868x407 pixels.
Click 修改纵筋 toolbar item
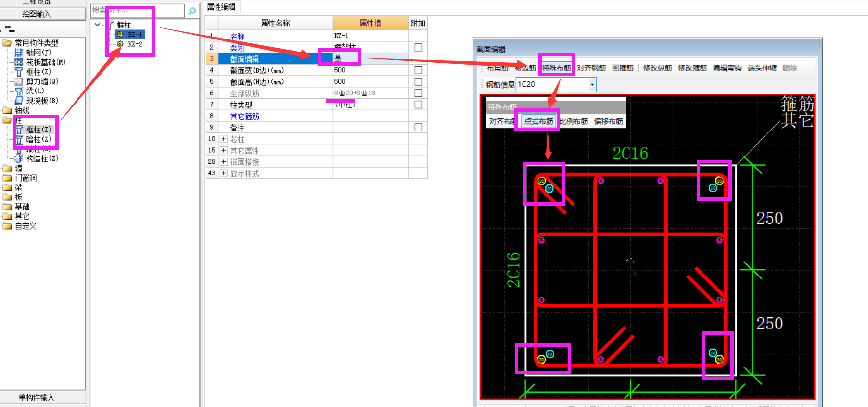pos(657,68)
